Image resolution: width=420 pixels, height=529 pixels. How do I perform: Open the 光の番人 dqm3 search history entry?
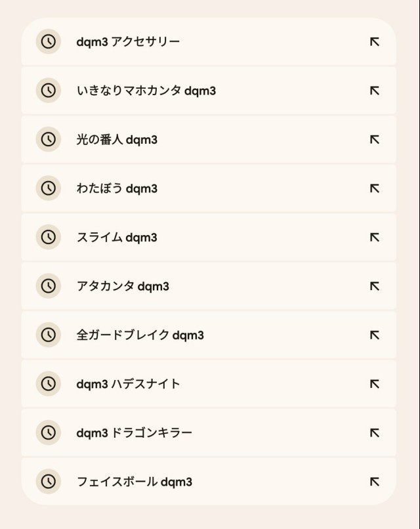[x=209, y=139]
